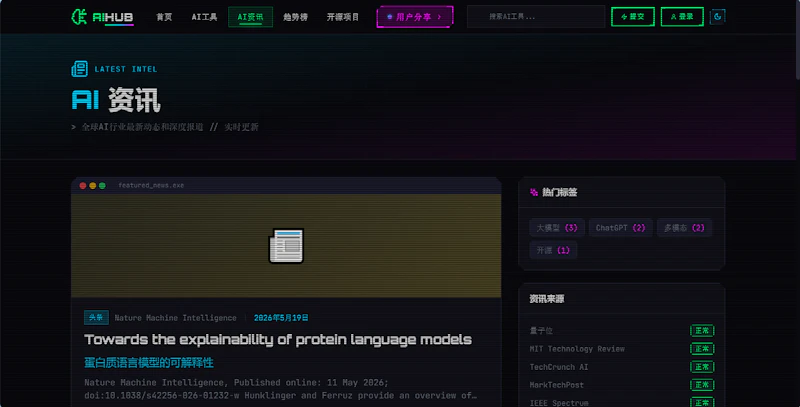This screenshot has width=800, height=407.
Task: Click the green window dot on featured card
Action: 102,186
